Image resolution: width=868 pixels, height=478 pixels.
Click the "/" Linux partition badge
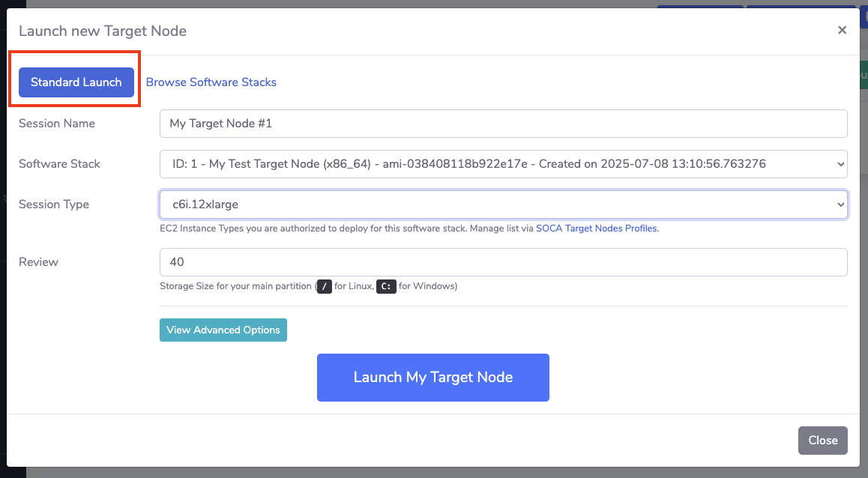tap(324, 286)
